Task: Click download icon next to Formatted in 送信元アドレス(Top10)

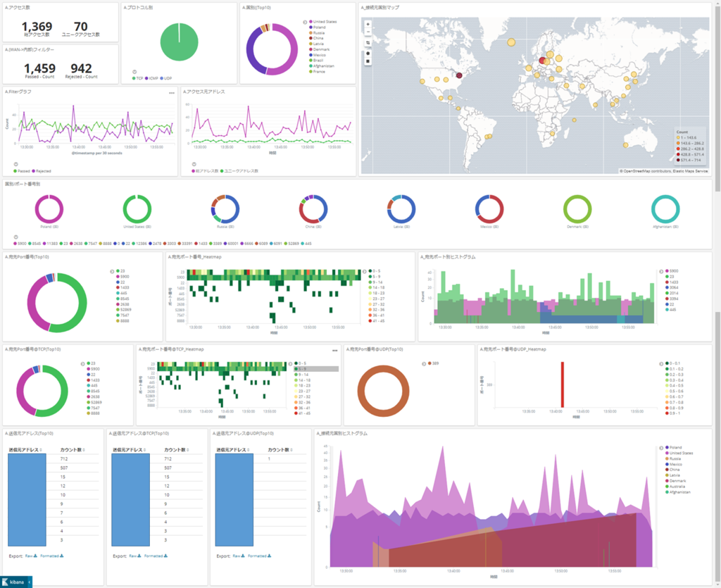Action: click(62, 556)
